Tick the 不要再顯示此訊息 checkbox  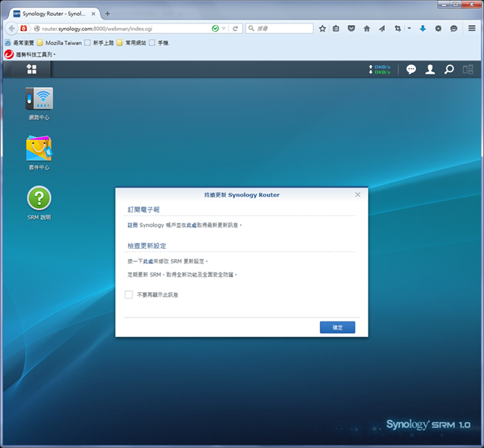[x=129, y=294]
